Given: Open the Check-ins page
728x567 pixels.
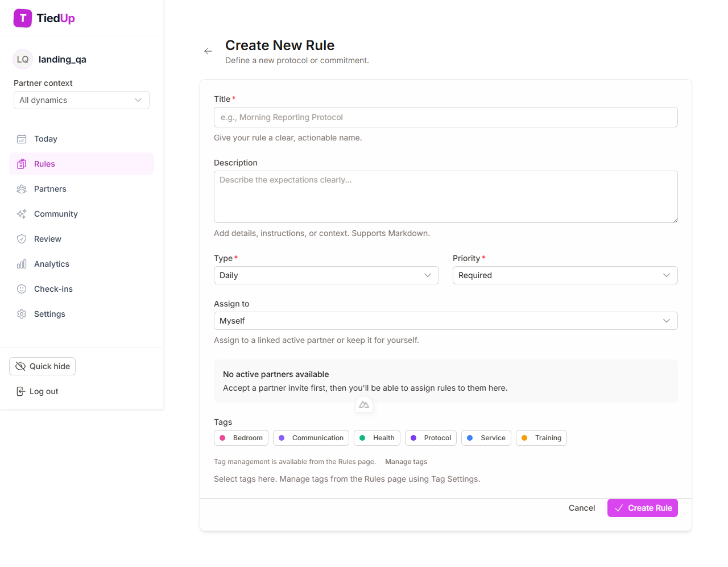Looking at the screenshot, I should pyautogui.click(x=53, y=289).
